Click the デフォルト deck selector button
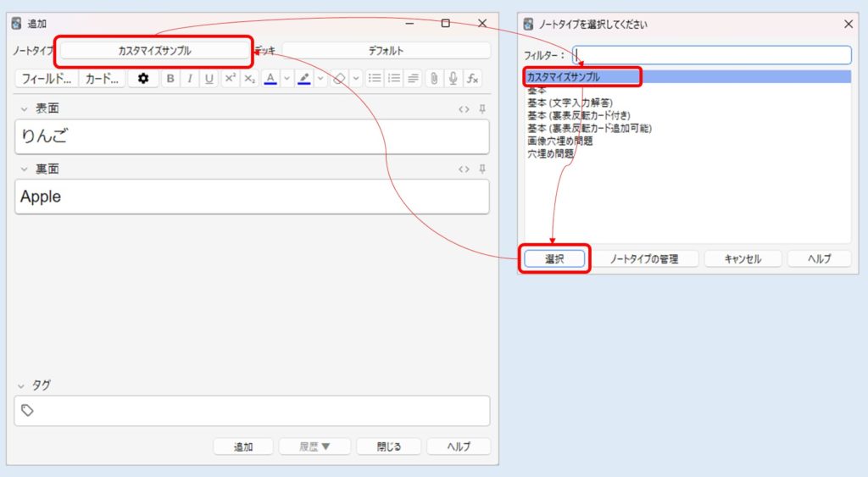The width and height of the screenshot is (868, 477). (386, 51)
